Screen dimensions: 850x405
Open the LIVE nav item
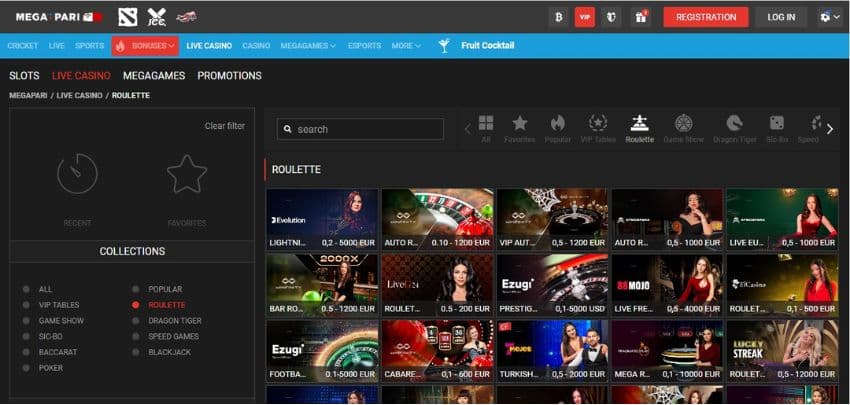[56, 46]
